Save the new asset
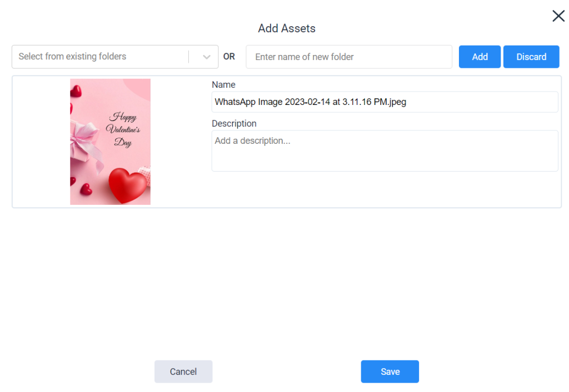569x392 pixels. point(390,371)
